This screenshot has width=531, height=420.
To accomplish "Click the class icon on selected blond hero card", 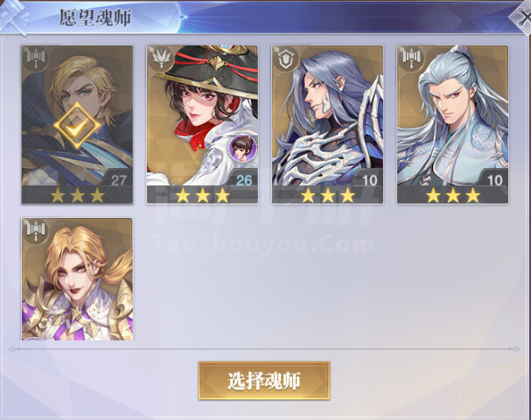I will [x=36, y=59].
